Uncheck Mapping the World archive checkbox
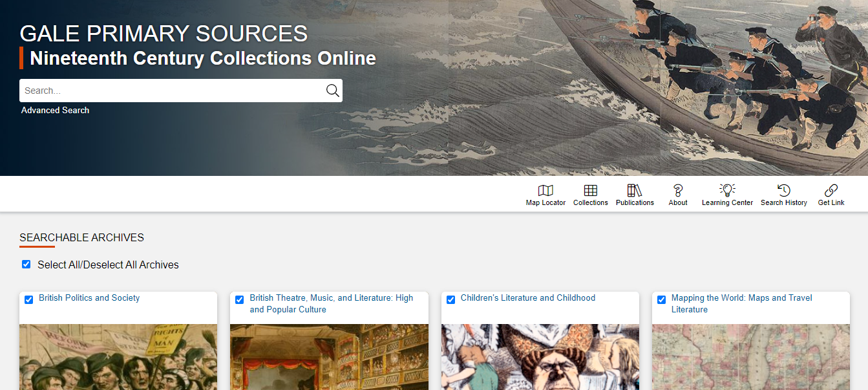Image resolution: width=868 pixels, height=390 pixels. 662,299
